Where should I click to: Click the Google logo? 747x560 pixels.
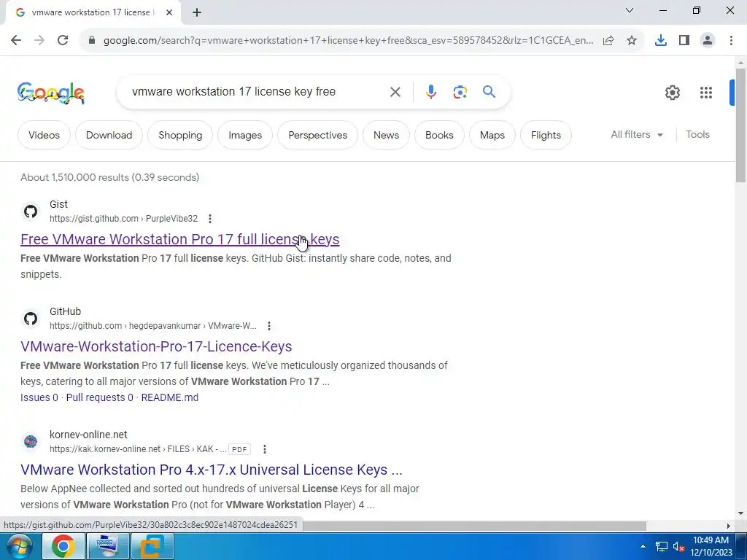tap(51, 93)
